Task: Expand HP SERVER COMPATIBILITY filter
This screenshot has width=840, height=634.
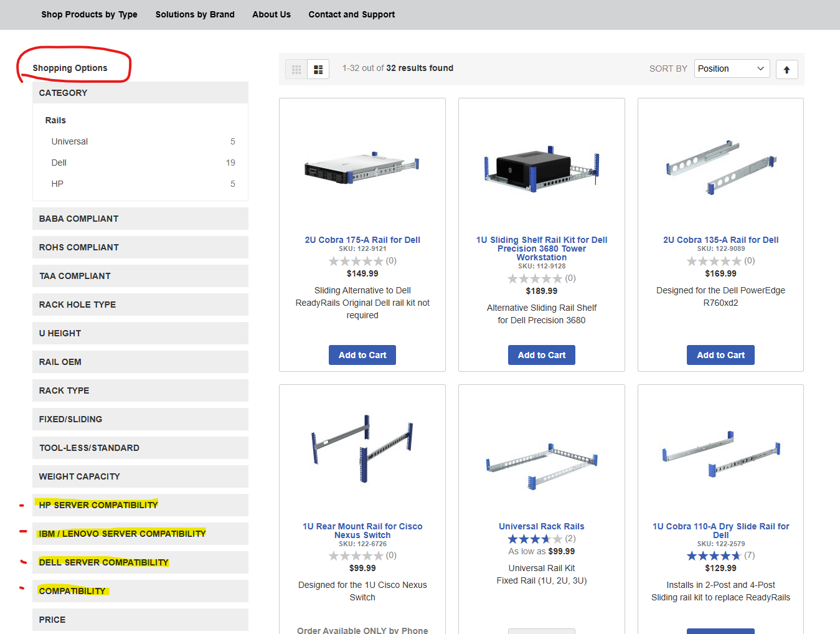Action: coord(140,505)
